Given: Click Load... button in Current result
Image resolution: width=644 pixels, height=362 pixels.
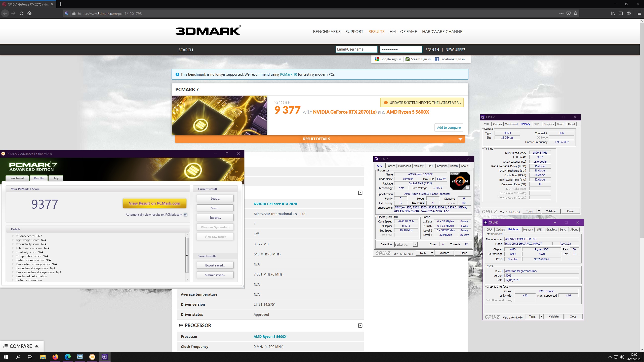Looking at the screenshot, I should 215,199.
